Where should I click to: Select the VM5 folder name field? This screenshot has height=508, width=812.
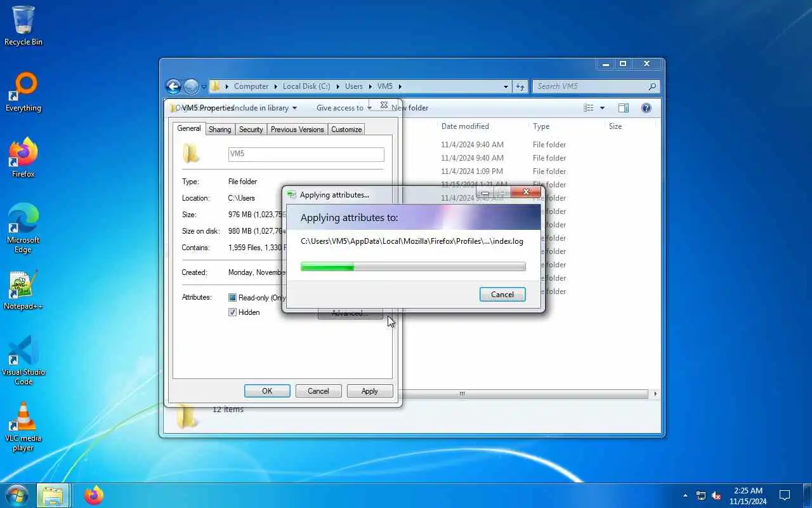(306, 154)
